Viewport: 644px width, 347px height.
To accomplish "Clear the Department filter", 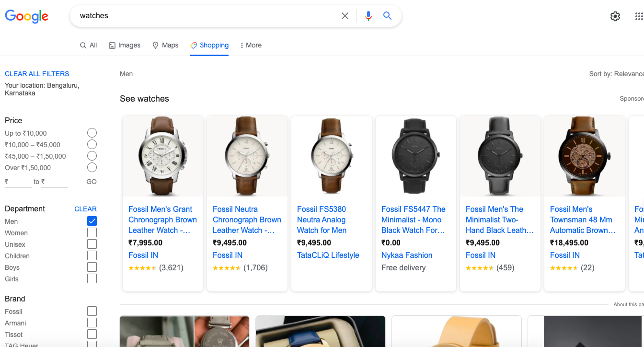I will [x=85, y=209].
